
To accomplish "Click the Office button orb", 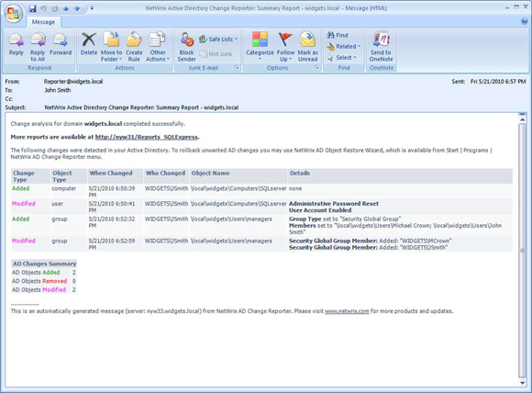I will pyautogui.click(x=14, y=13).
